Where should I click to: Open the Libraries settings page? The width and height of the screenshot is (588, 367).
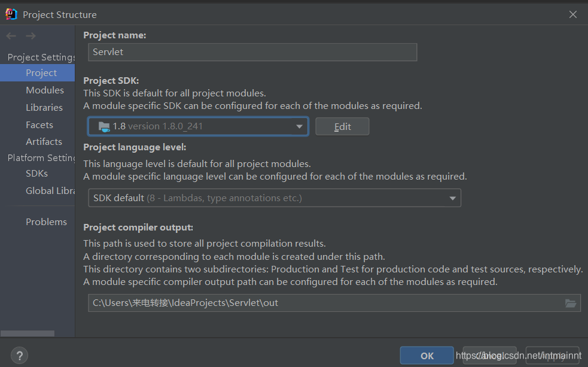point(44,107)
